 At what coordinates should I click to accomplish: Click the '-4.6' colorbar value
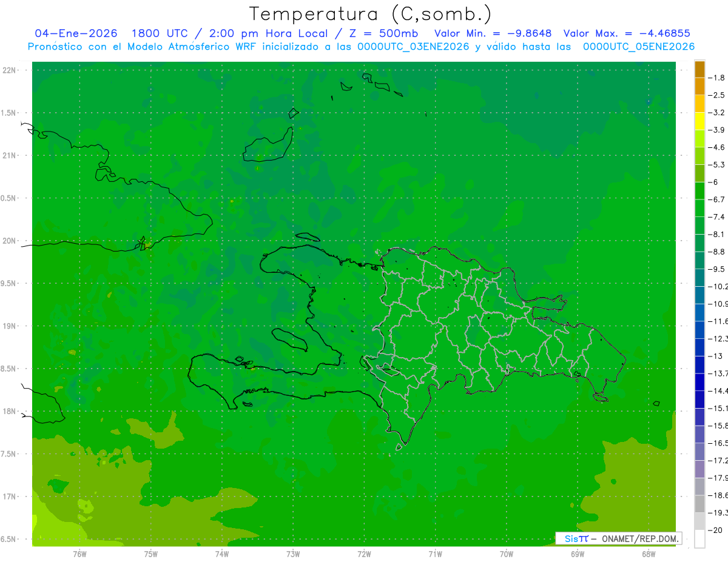[x=718, y=147]
